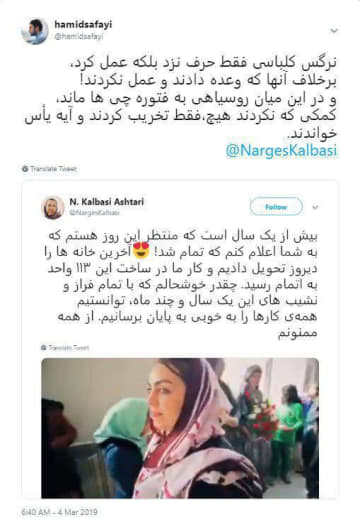
Task: Click the hamidsafayi display name
Action: click(83, 24)
